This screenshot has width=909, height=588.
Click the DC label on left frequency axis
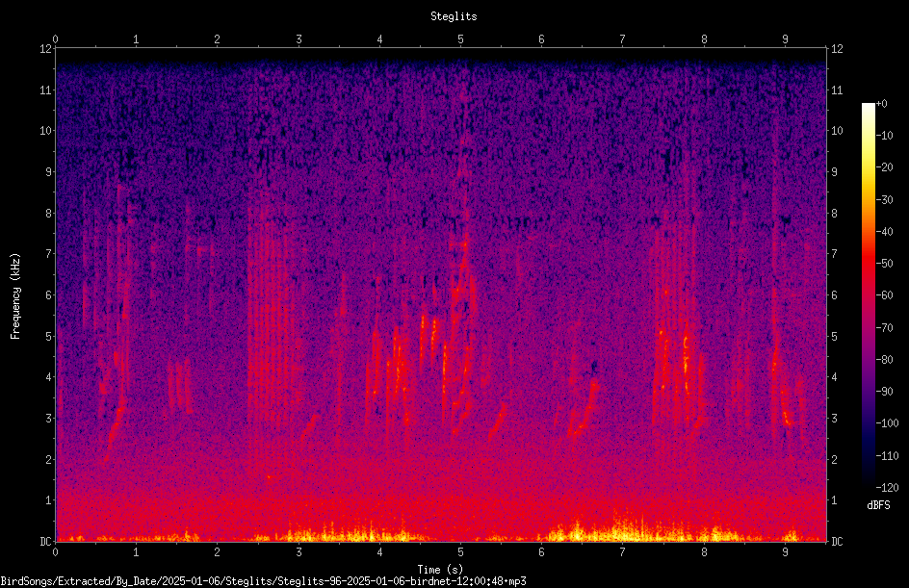click(46, 541)
